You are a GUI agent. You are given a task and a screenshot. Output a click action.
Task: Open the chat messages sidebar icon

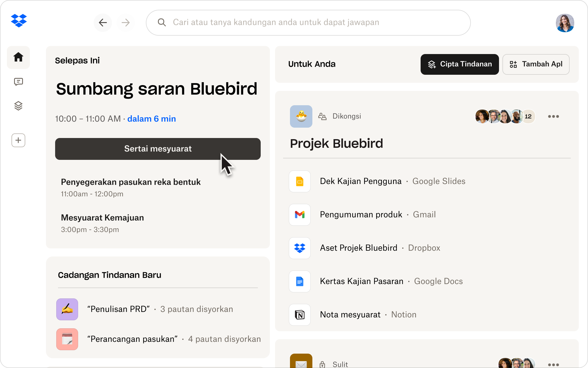tap(18, 82)
